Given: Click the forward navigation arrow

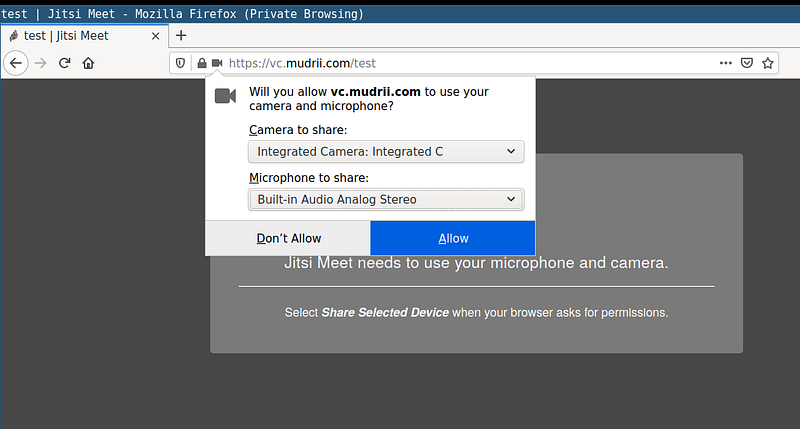Looking at the screenshot, I should [41, 62].
